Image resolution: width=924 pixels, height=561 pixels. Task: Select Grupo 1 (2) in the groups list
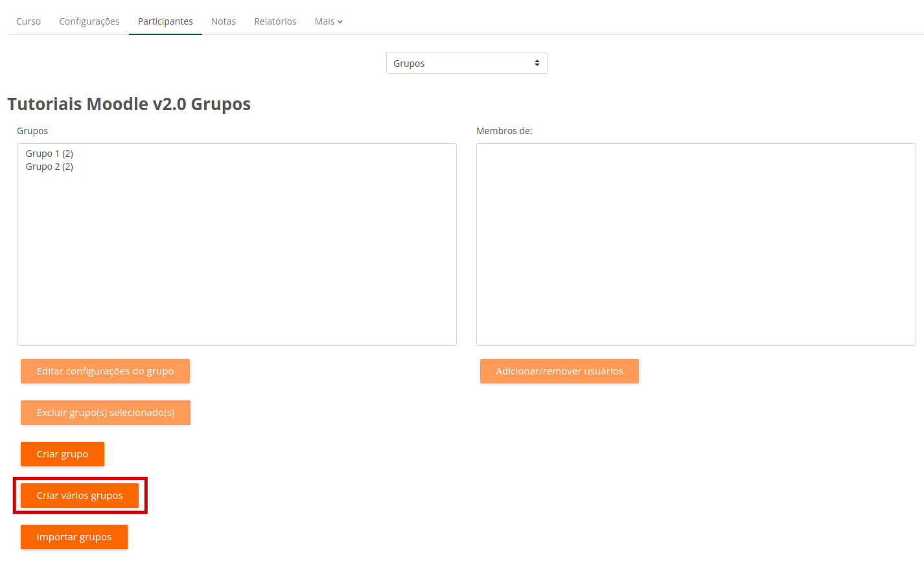(x=49, y=154)
